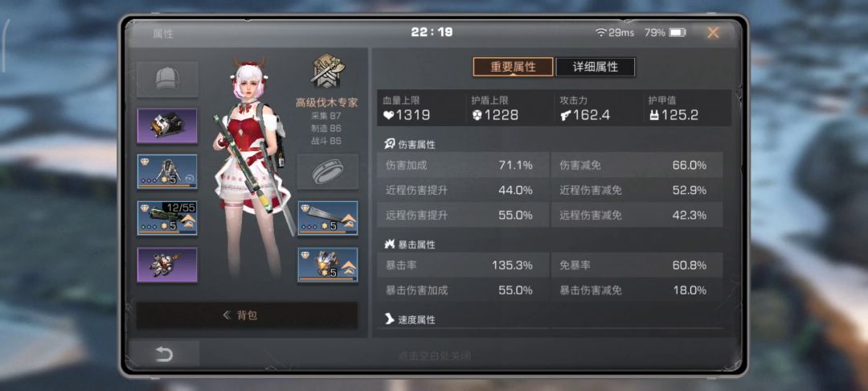Tap the advanced lumberjack profession badge
Image resolution: width=868 pixels, height=391 pixels.
tap(326, 70)
